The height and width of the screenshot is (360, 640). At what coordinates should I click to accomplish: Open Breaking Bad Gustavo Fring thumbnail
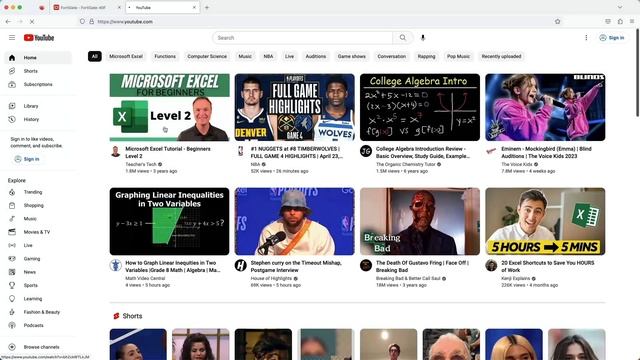(x=420, y=221)
